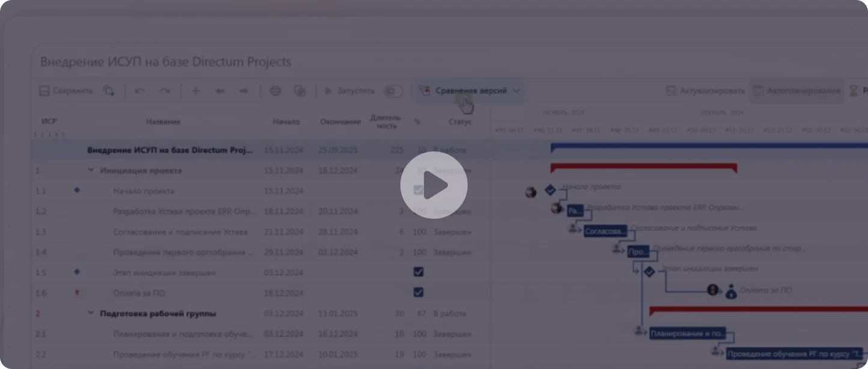The width and height of the screenshot is (868, 369).
Task: Click the Окончание column header
Action: [x=340, y=121]
